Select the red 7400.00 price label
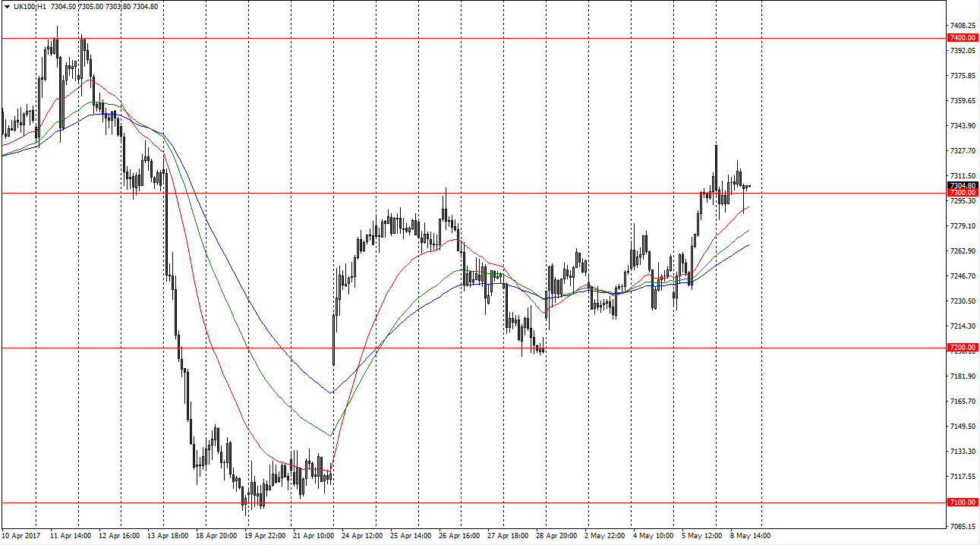Viewport: 980px width, 545px height. (962, 38)
